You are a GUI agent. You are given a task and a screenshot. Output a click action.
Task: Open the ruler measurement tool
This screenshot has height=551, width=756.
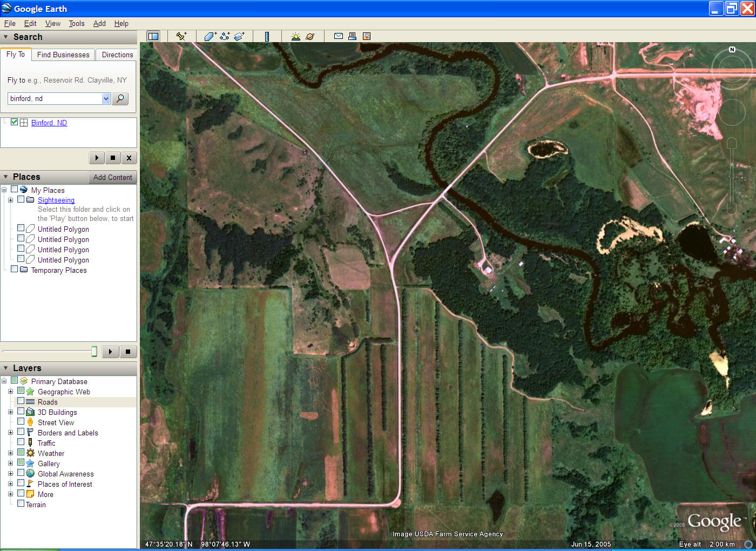point(267,36)
